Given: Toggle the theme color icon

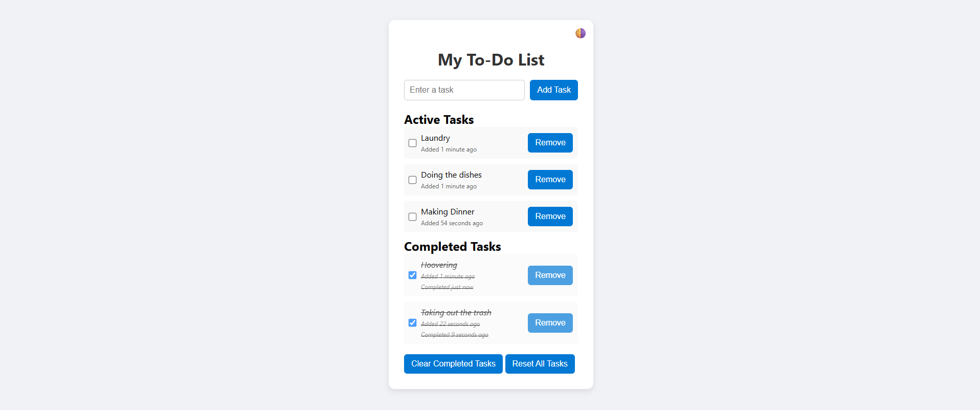Looking at the screenshot, I should pyautogui.click(x=580, y=33).
